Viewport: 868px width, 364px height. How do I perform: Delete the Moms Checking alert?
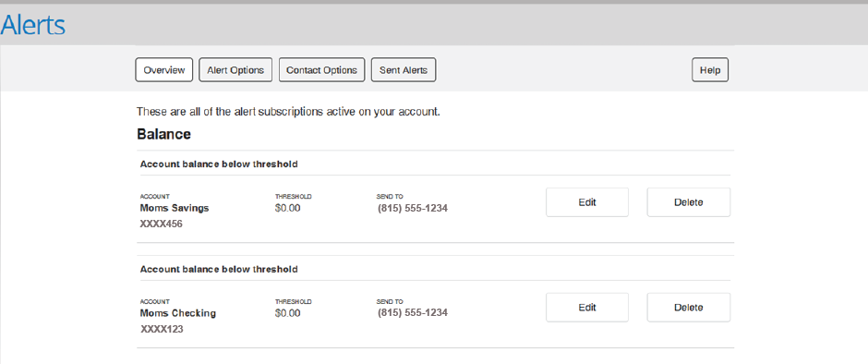(x=689, y=308)
